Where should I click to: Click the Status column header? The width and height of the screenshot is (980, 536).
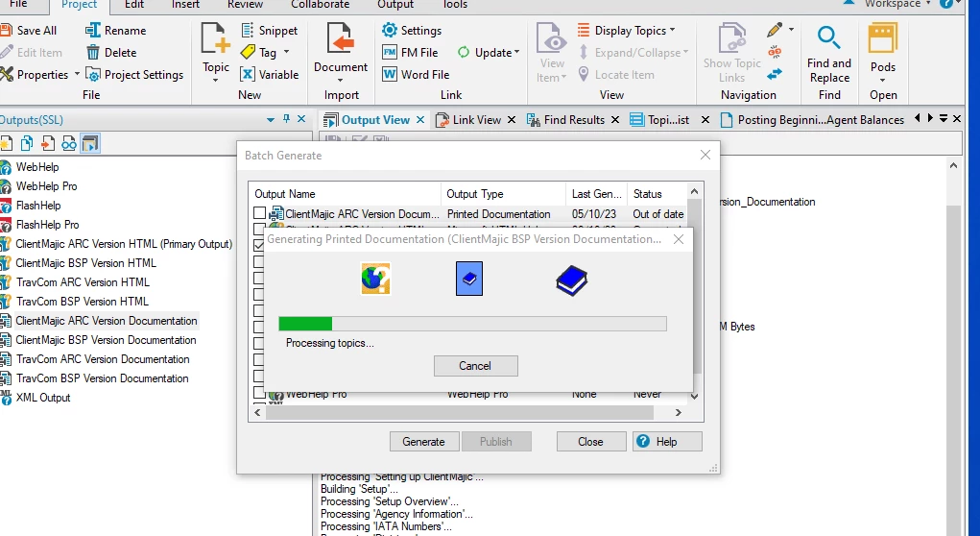pyautogui.click(x=657, y=194)
